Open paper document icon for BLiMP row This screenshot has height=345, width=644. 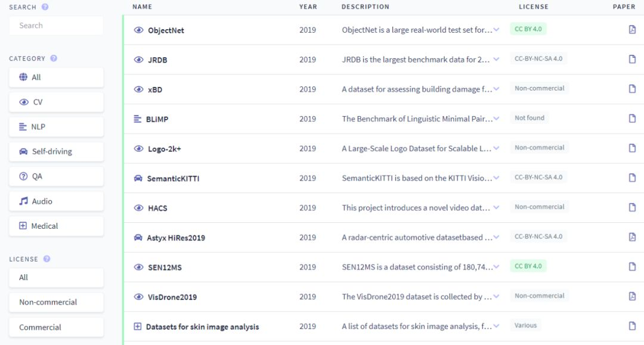pos(632,119)
